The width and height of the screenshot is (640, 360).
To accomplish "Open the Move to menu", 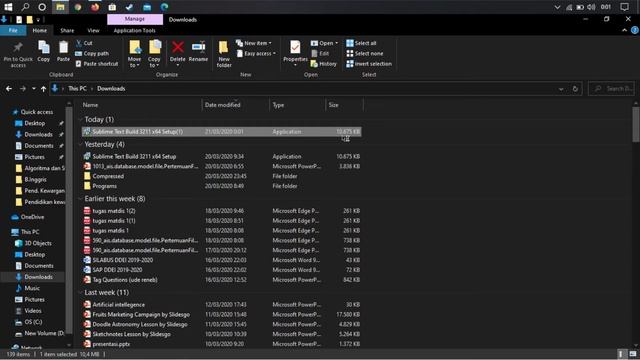I will [x=134, y=54].
